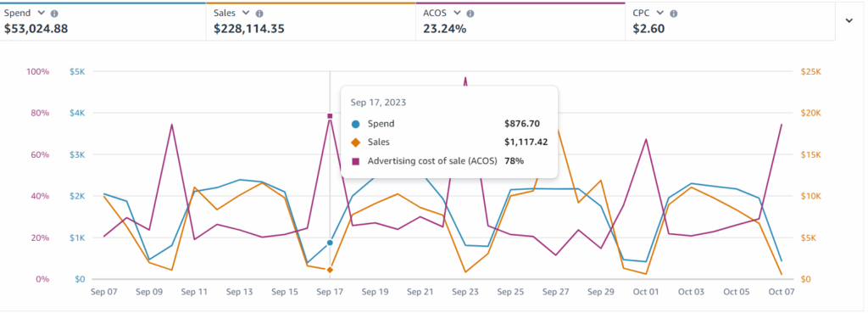The width and height of the screenshot is (868, 313).
Task: Click the 'Advertising cost of sale (ACOS)' label
Action: pyautogui.click(x=433, y=161)
